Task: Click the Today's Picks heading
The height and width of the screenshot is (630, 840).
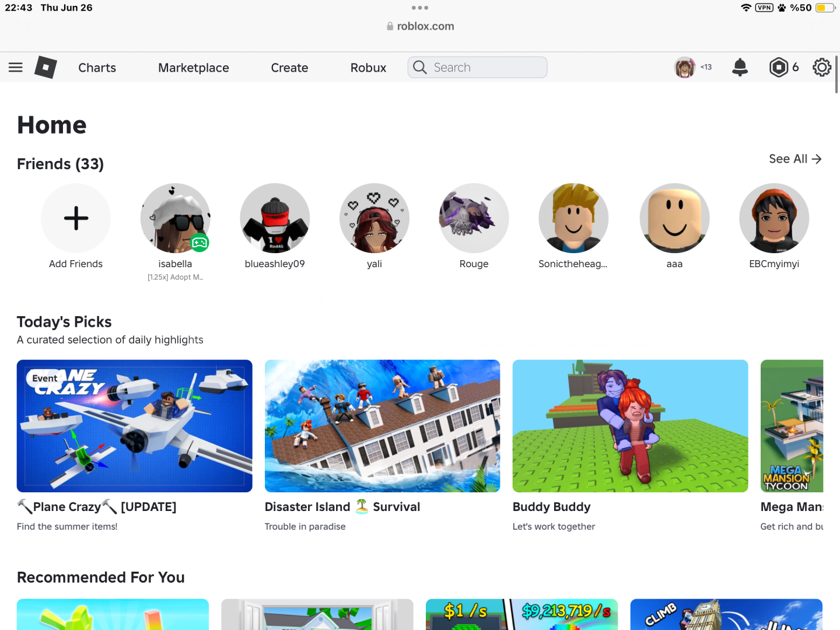Action: (x=64, y=322)
